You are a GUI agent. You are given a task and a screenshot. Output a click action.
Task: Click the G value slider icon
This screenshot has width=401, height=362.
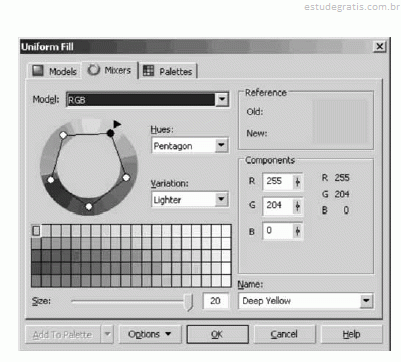297,206
